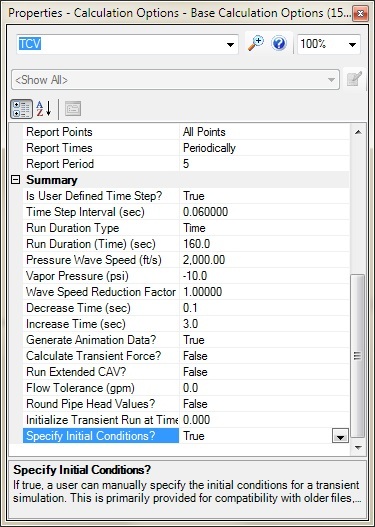The height and width of the screenshot is (527, 375).
Task: Click the -10.0 vapor pressure value
Action: coord(195,276)
